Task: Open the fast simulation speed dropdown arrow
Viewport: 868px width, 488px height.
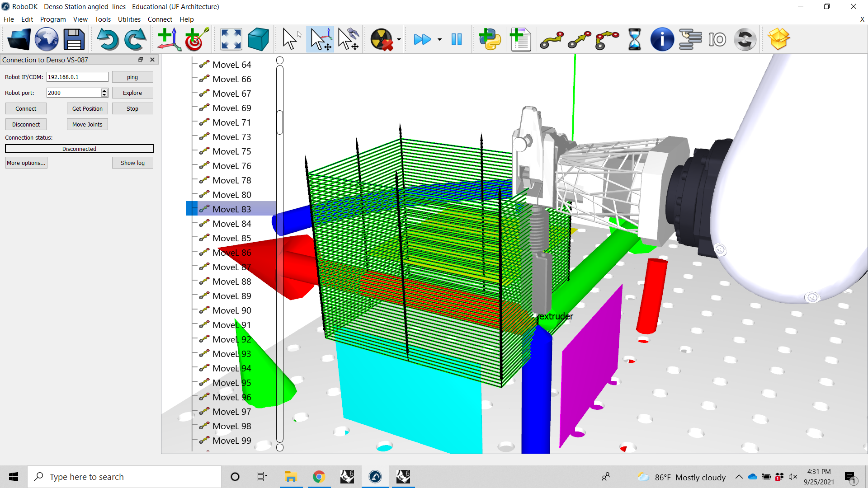Action: click(439, 39)
